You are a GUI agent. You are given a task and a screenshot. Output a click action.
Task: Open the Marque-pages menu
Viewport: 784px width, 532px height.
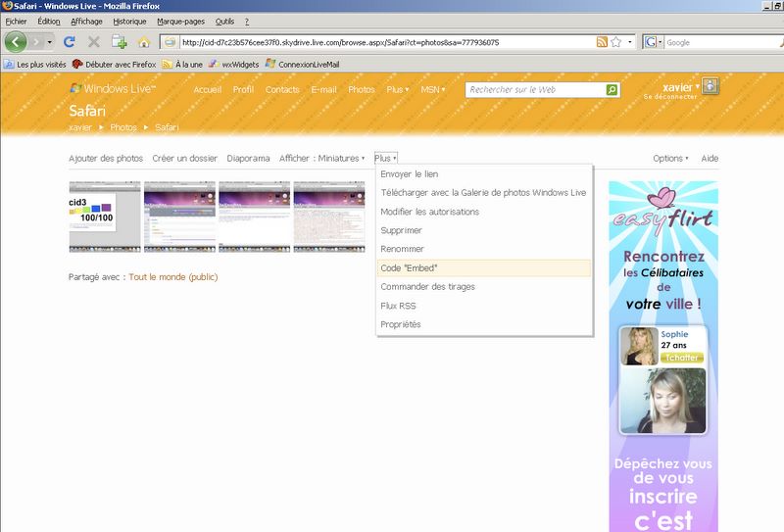pyautogui.click(x=180, y=21)
